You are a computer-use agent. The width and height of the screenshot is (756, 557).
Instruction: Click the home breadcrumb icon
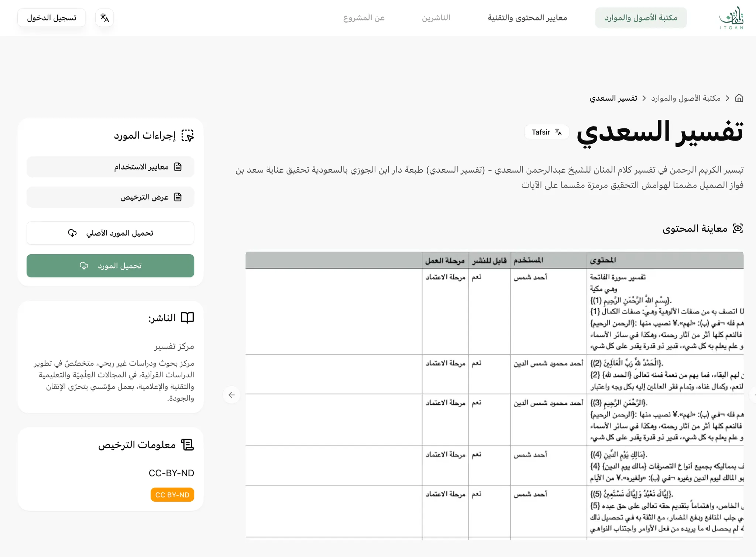739,98
